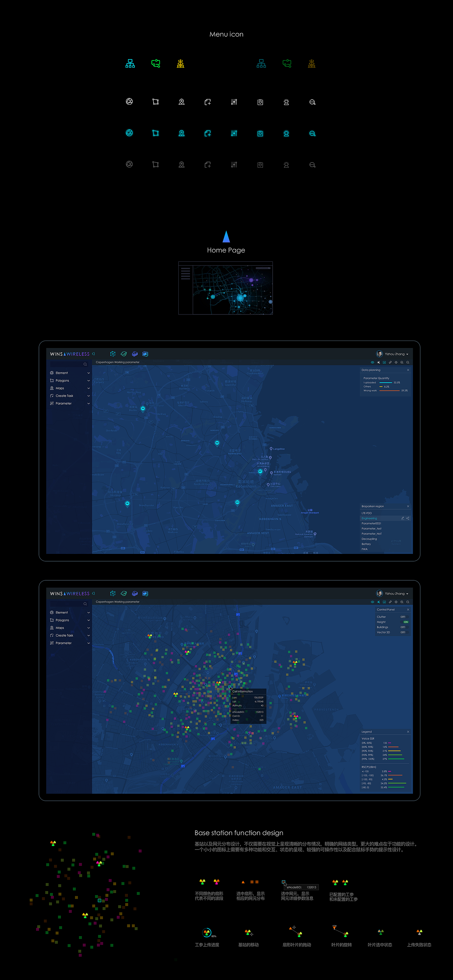The width and height of the screenshot is (453, 980).
Task: Click the chart panel icon above Data planning panel
Action: coord(384,363)
